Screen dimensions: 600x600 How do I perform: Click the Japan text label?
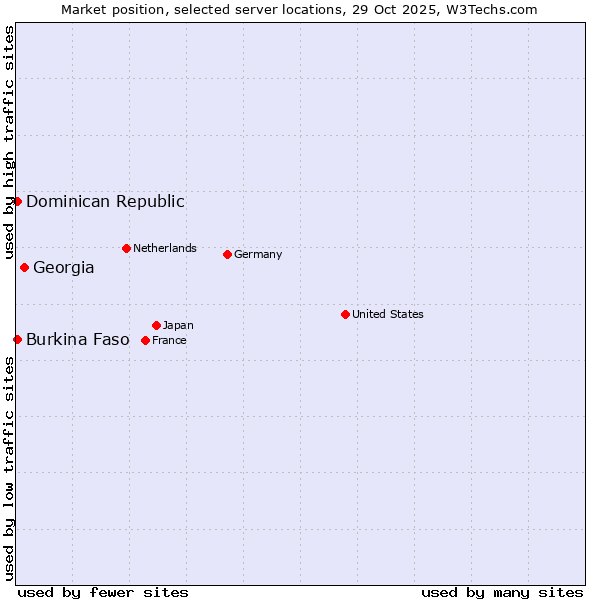pos(178,325)
